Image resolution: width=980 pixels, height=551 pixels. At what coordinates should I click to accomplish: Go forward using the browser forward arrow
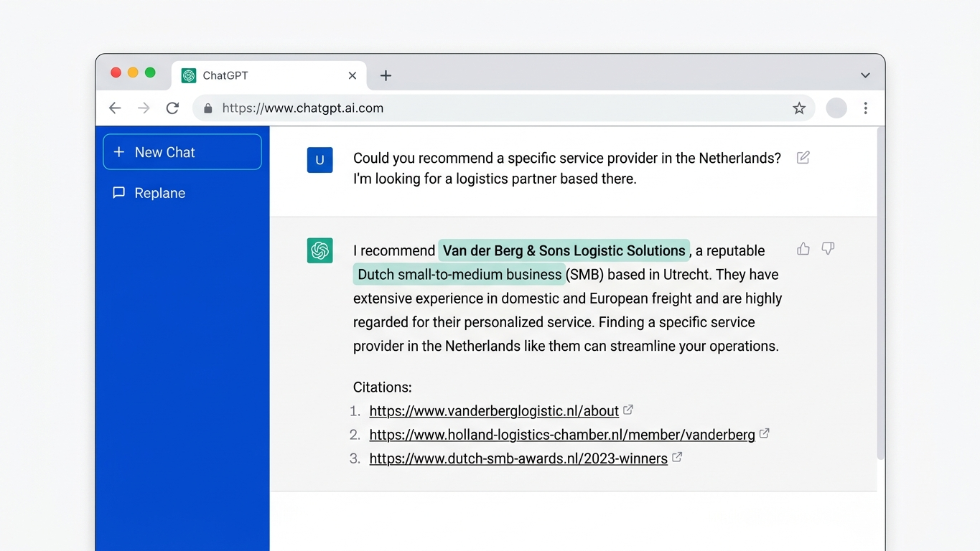click(x=144, y=108)
